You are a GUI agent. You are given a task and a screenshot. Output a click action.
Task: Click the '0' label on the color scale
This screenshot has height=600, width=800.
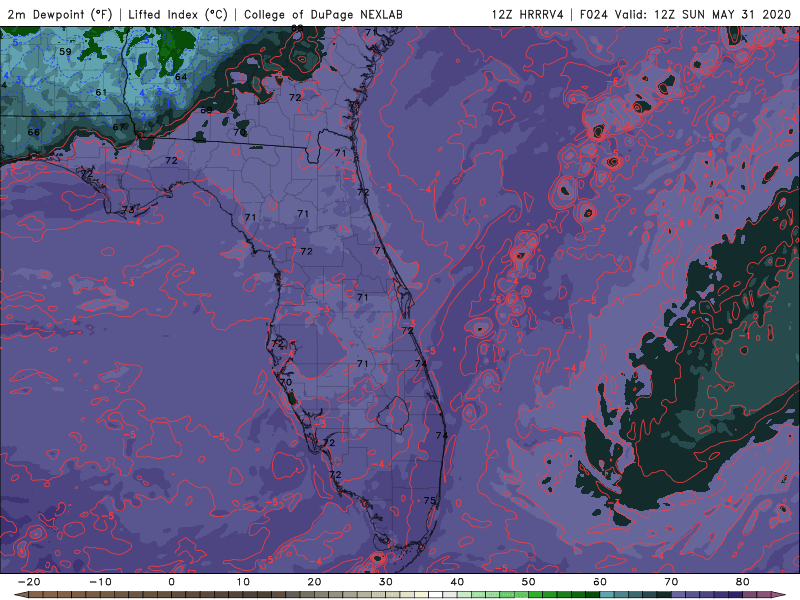(171, 582)
